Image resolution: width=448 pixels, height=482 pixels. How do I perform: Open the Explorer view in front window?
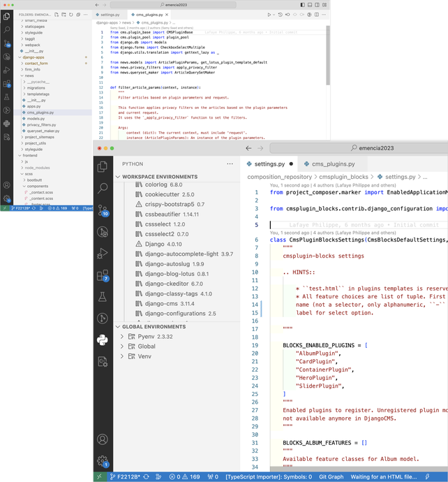click(x=103, y=166)
